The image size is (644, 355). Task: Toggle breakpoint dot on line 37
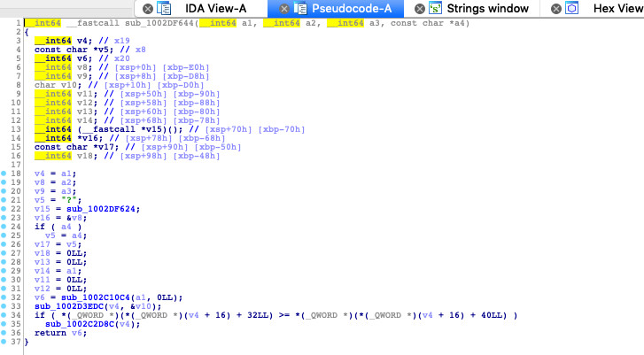click(x=4, y=342)
